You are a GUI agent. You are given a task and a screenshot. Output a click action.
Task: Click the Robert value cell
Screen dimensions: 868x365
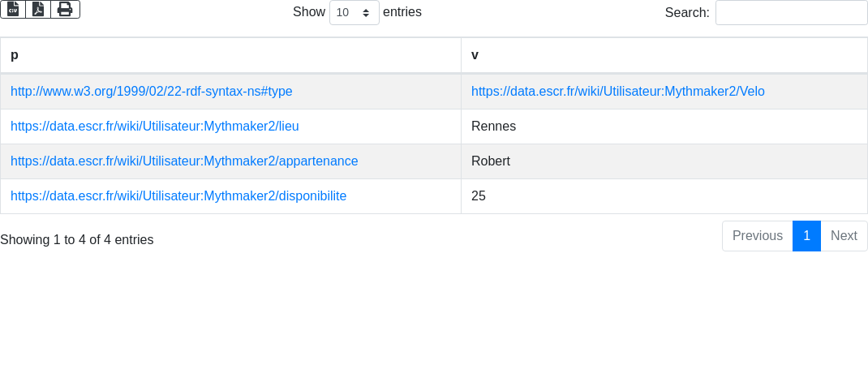pyautogui.click(x=491, y=161)
